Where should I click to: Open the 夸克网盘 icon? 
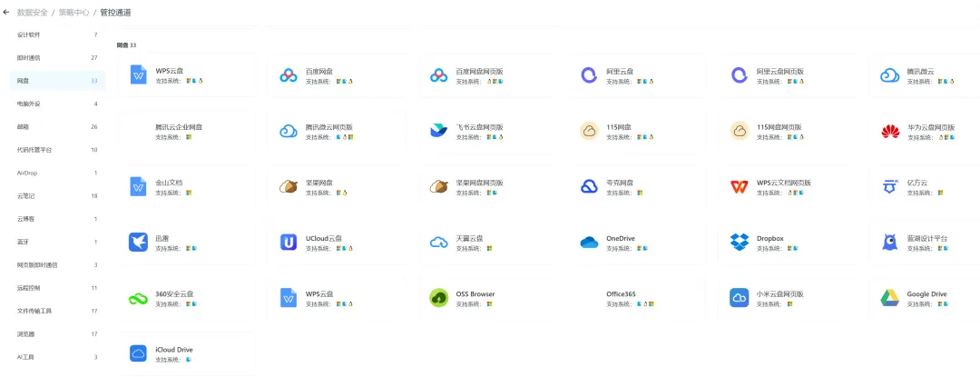click(x=589, y=186)
